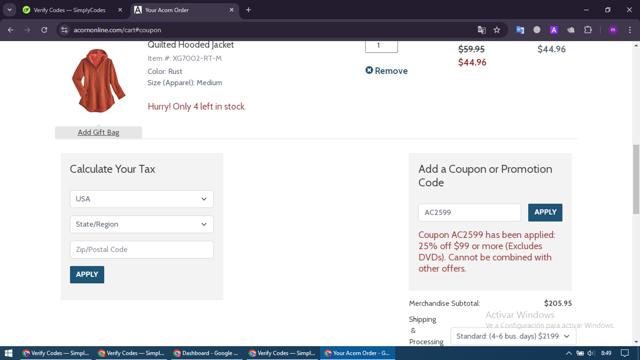Switch to Dashboard - Google taskbar window
The image size is (640, 360).
pyautogui.click(x=206, y=353)
